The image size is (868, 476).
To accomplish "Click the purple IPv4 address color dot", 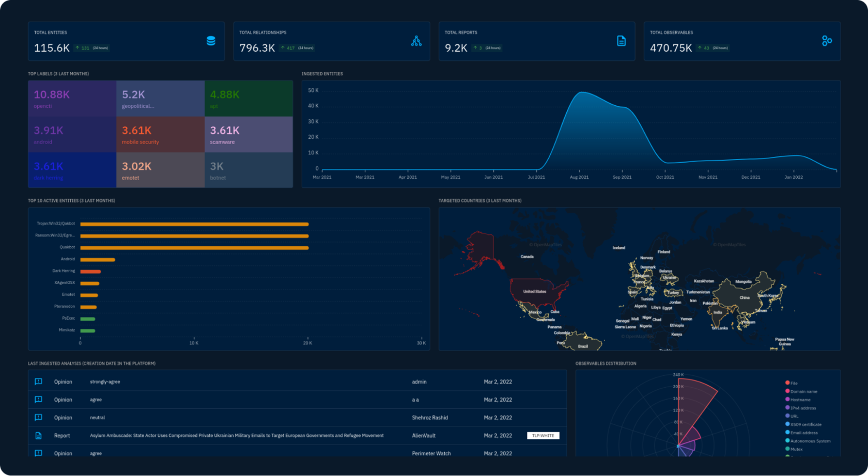I will 788,408.
